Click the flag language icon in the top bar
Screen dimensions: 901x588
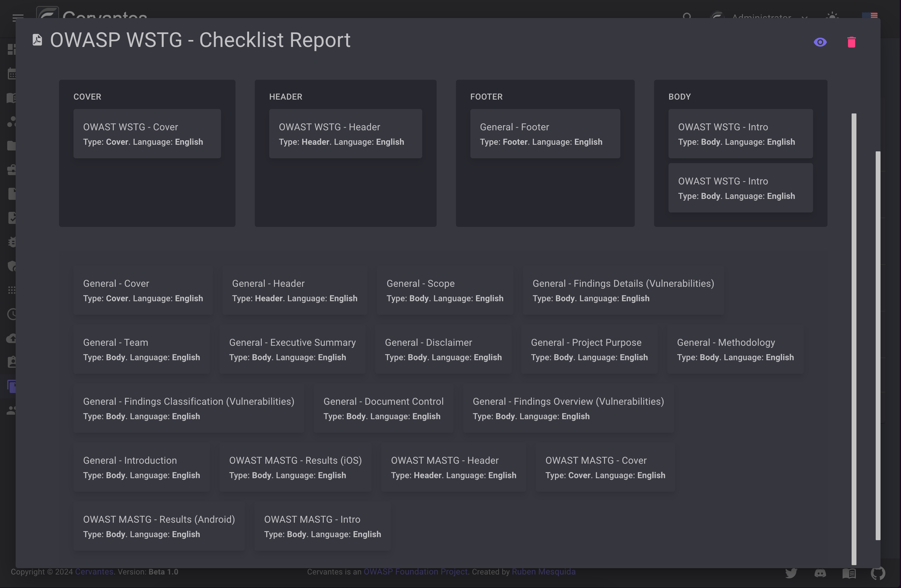pos(870,16)
